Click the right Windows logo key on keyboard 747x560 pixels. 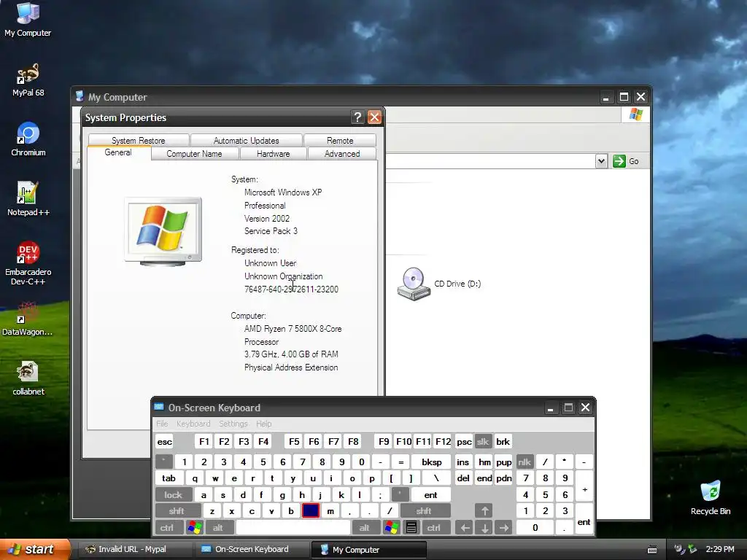point(392,528)
